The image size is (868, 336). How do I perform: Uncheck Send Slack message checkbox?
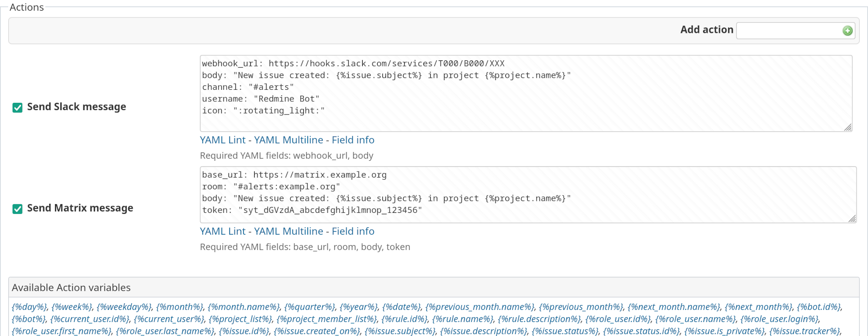(x=17, y=107)
